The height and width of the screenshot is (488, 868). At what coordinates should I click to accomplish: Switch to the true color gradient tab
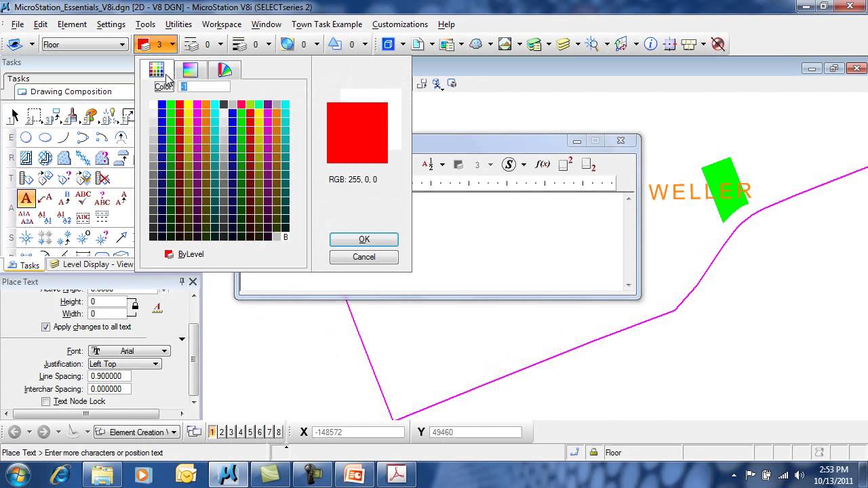point(191,70)
